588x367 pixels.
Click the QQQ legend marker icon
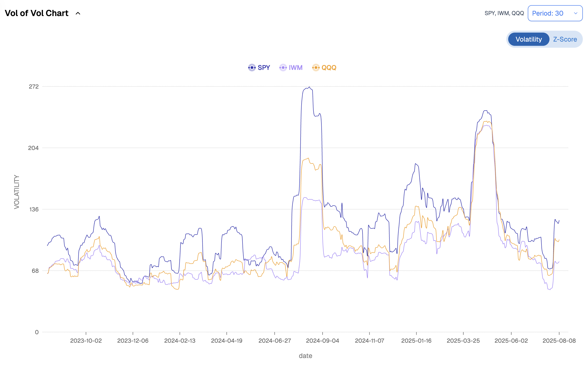coord(315,68)
